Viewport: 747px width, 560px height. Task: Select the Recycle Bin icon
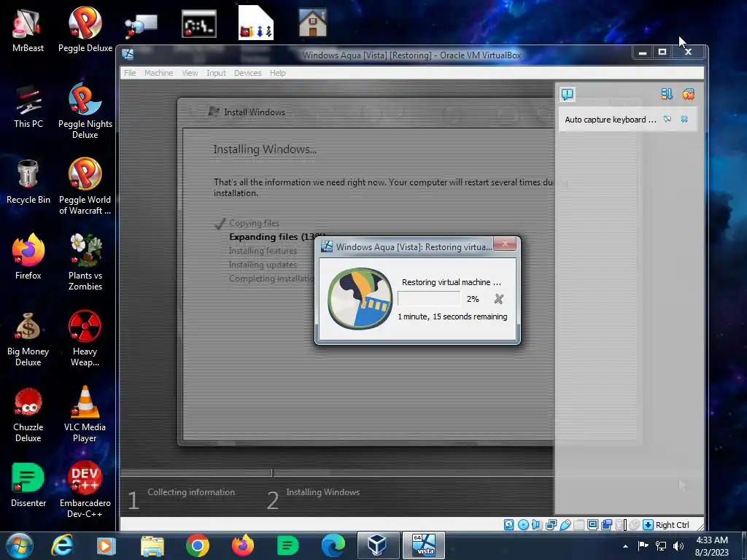tap(28, 182)
